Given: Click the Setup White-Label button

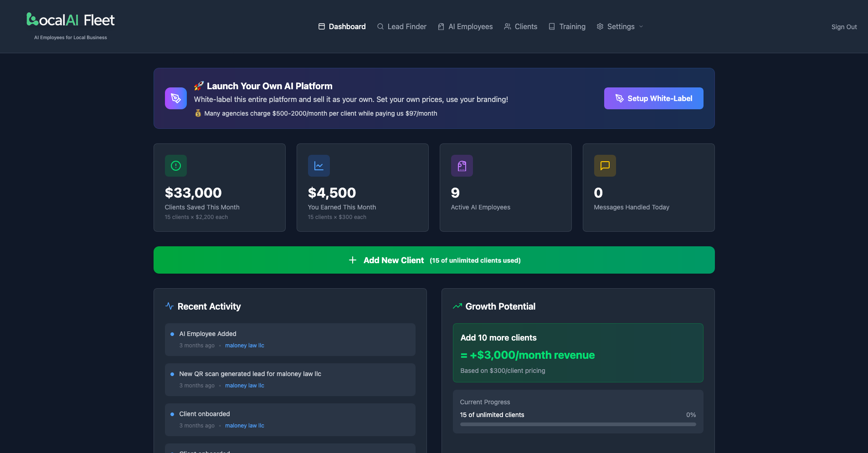Looking at the screenshot, I should [x=653, y=98].
